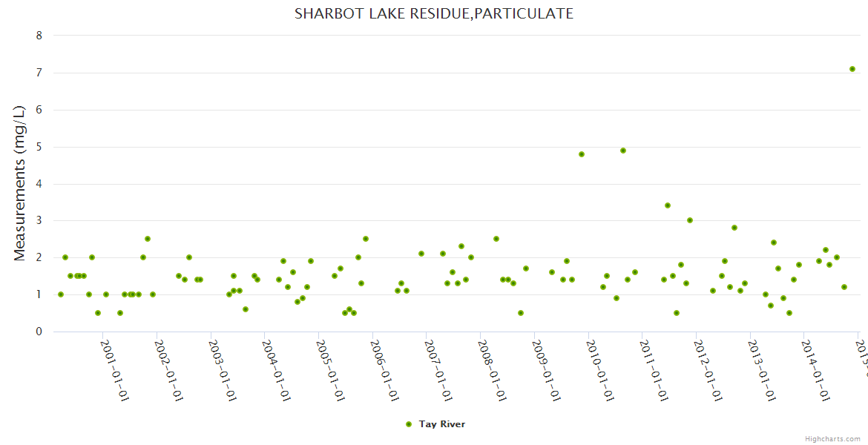The height and width of the screenshot is (445, 868).
Task: Open the Highcharts.com credits link
Action: (x=832, y=439)
